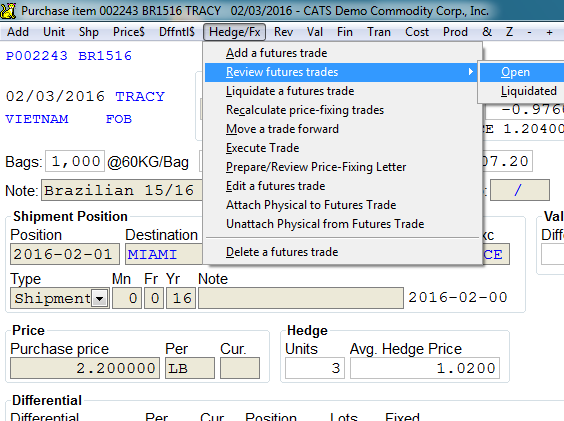Open the Prod menu
This screenshot has height=421, width=564.
(x=455, y=32)
